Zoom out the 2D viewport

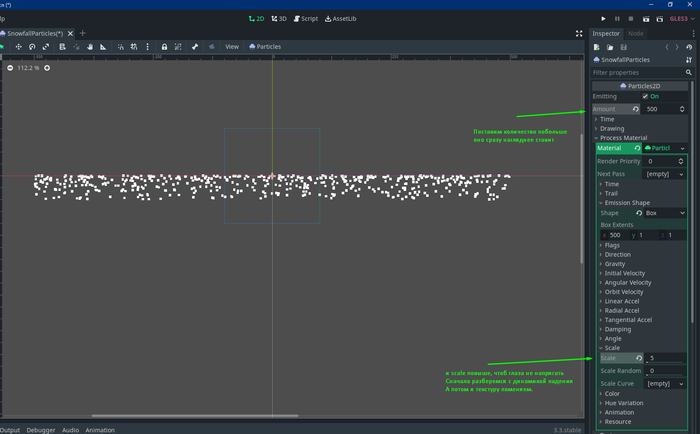tap(10, 68)
